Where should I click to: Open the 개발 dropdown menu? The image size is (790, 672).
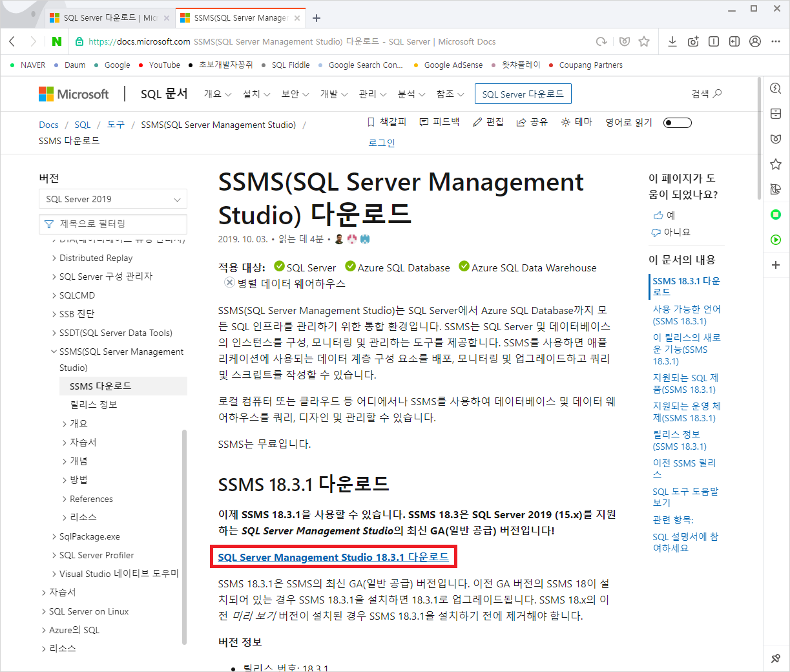[x=334, y=94]
